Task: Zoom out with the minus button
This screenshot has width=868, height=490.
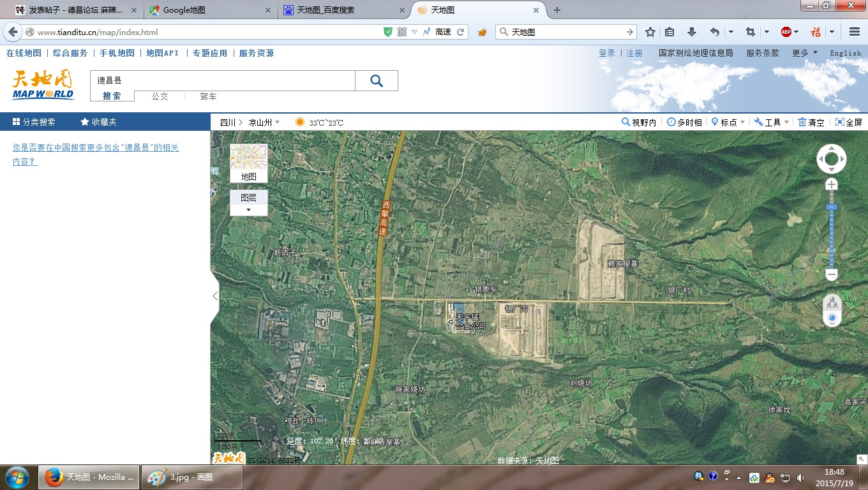Action: click(831, 275)
